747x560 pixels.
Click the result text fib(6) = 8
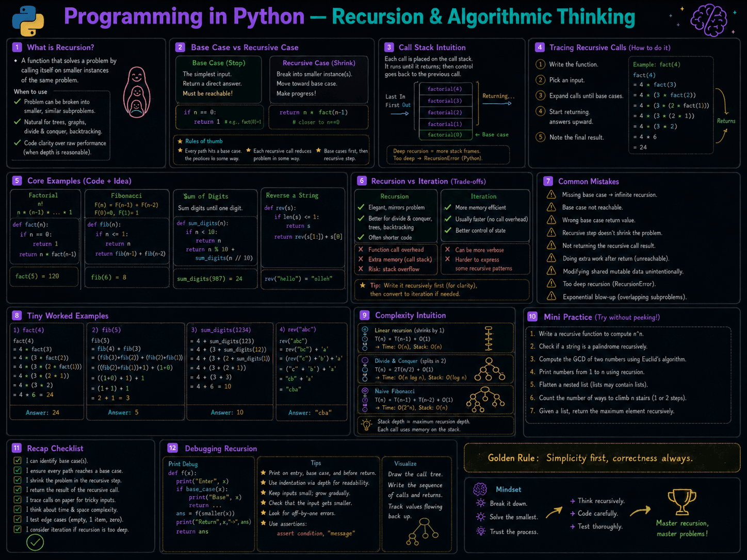click(x=109, y=277)
